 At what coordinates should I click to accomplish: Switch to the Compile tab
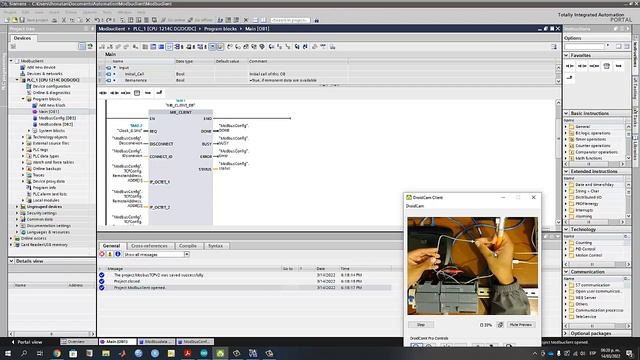coord(188,246)
